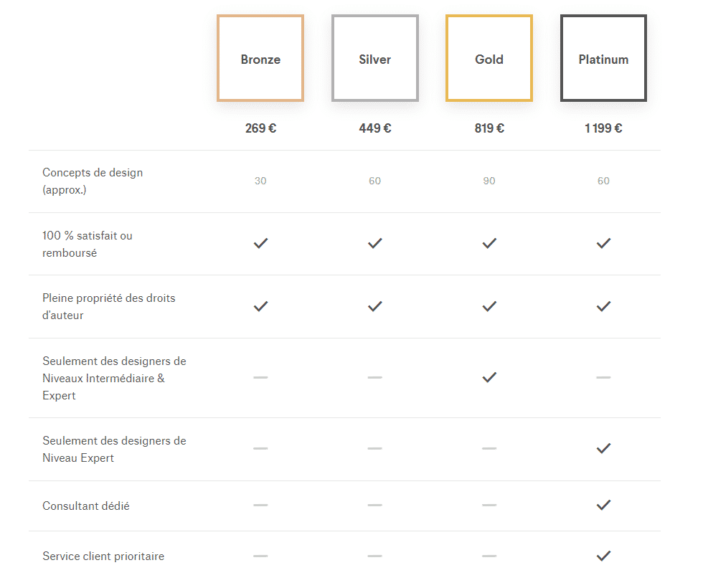Click Bronze checkmark for 100 % satisfait
Image resolution: width=703 pixels, height=588 pixels.
(260, 243)
